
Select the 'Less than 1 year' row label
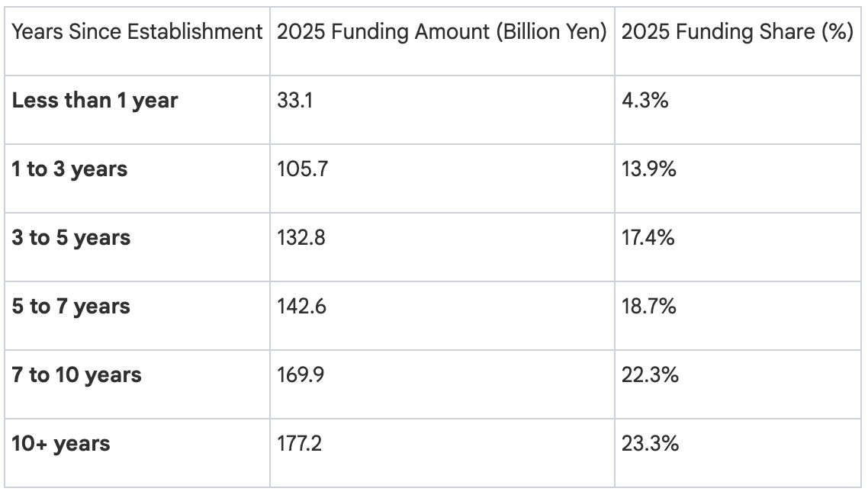click(95, 101)
